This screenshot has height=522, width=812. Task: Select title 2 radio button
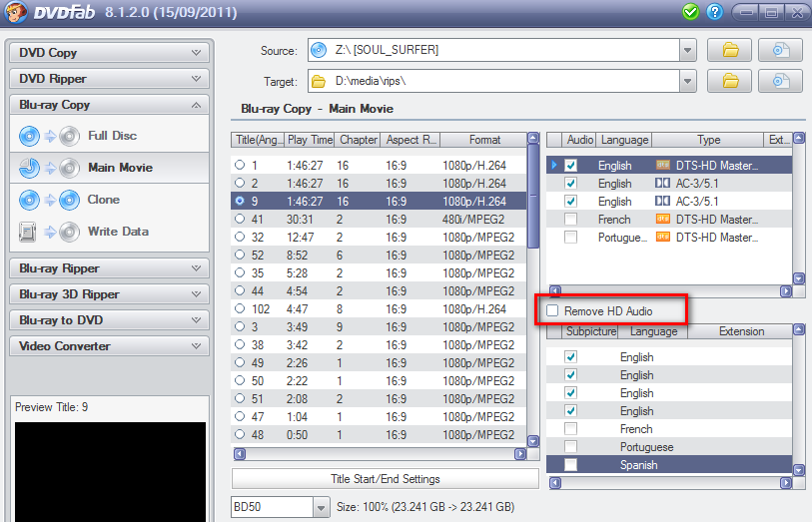click(x=240, y=183)
